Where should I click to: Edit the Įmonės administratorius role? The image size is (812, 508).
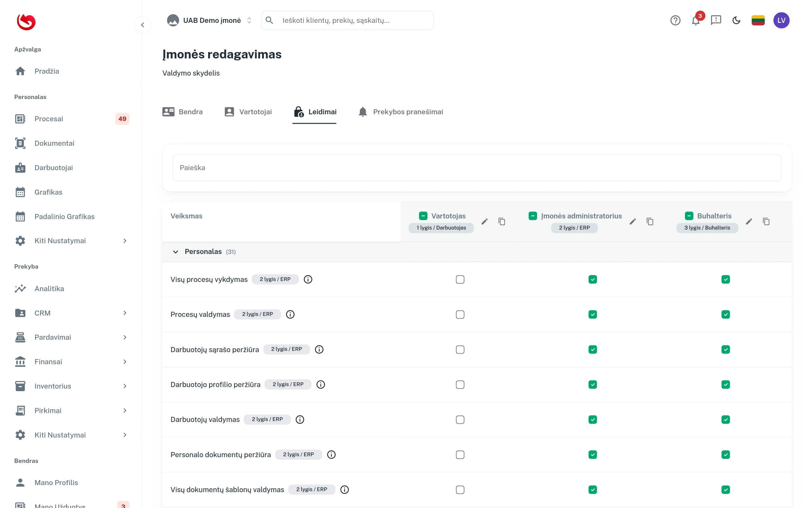coord(632,221)
